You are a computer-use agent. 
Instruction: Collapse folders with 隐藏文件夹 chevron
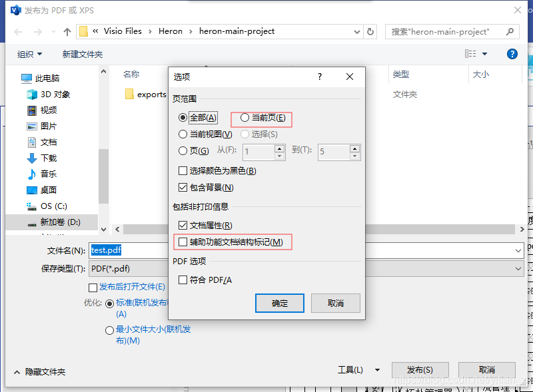pos(17,372)
